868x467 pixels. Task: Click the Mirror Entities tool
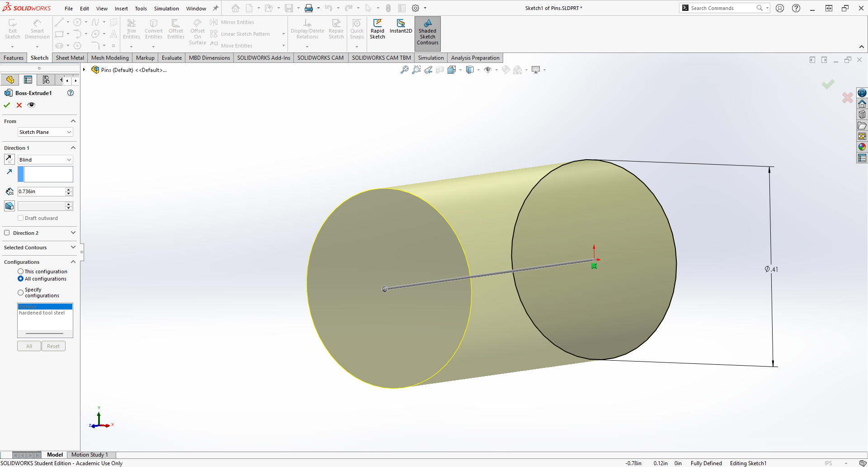(232, 22)
